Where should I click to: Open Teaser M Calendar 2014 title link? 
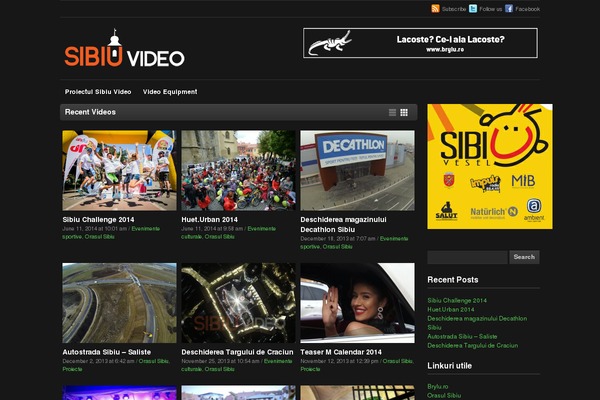tap(341, 352)
